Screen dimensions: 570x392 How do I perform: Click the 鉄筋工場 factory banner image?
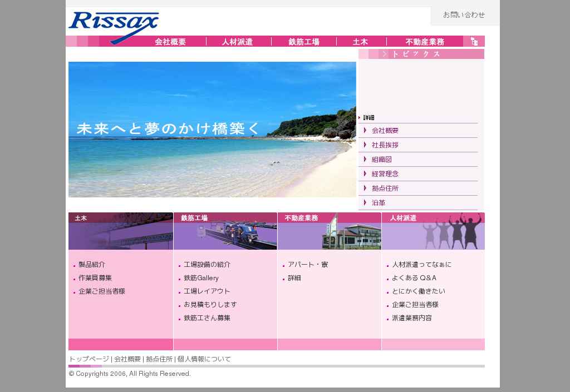coord(225,231)
